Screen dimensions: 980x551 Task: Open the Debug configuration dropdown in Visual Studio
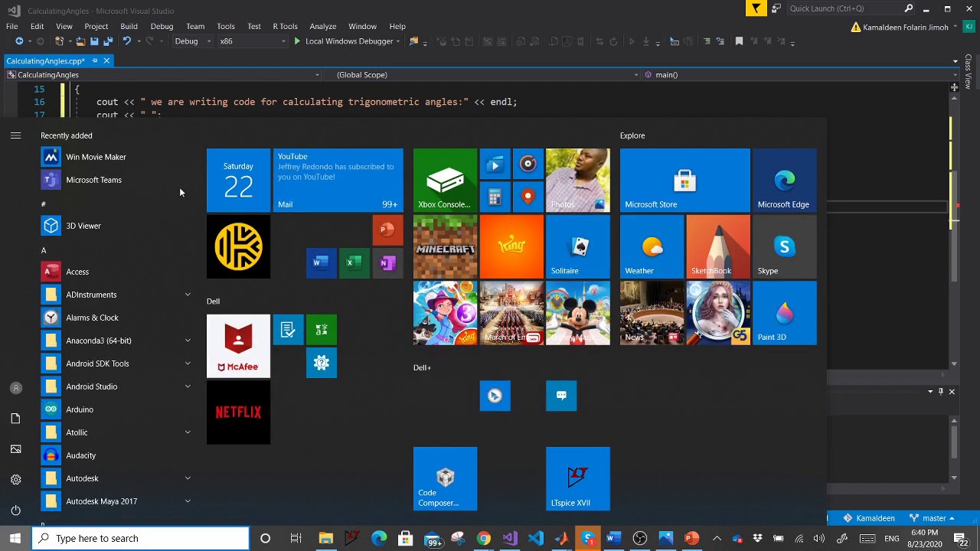pyautogui.click(x=192, y=41)
